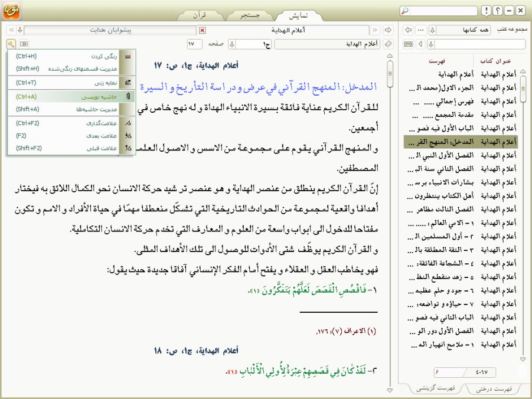The height and width of the screenshot is (399, 532).
Task: Switch to the 'نمایش' tab
Action: coord(299,15)
